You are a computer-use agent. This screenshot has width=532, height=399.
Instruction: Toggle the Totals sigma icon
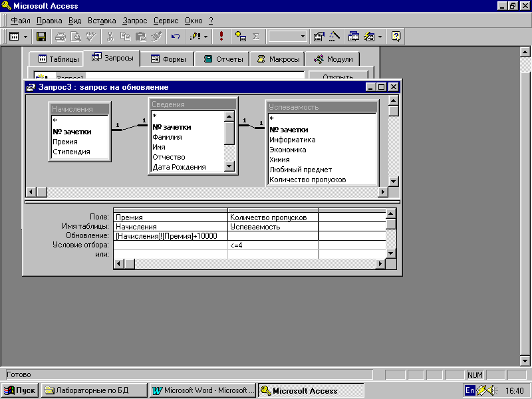(x=256, y=37)
